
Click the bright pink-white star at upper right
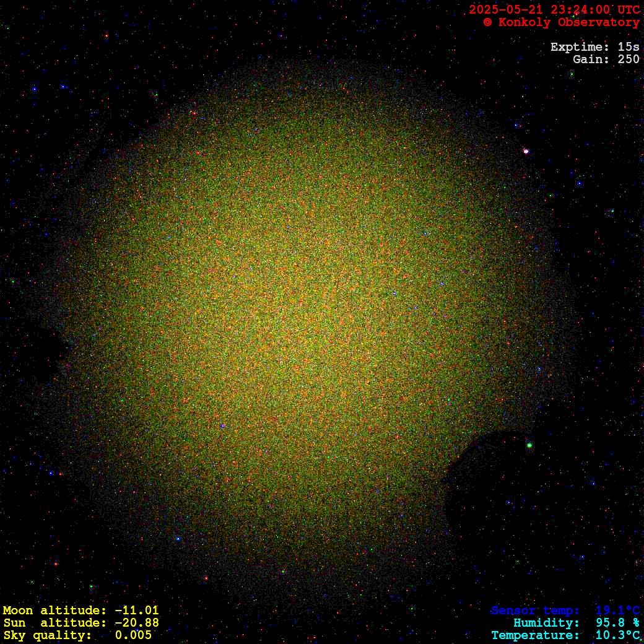point(526,151)
